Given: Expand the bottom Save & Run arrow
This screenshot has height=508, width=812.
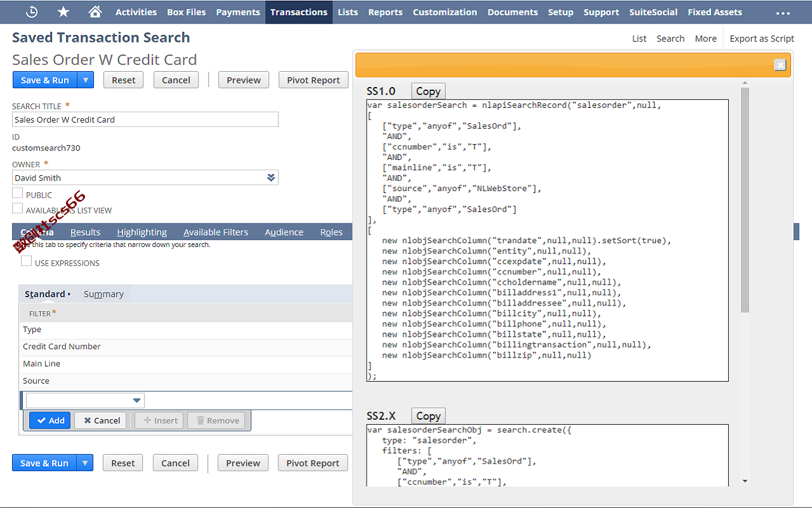Looking at the screenshot, I should click(85, 463).
